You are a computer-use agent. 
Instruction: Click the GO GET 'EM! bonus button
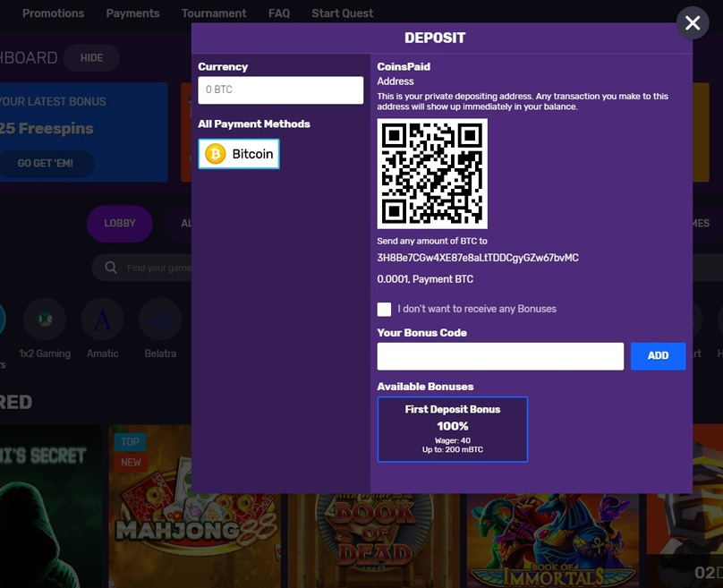tap(45, 163)
